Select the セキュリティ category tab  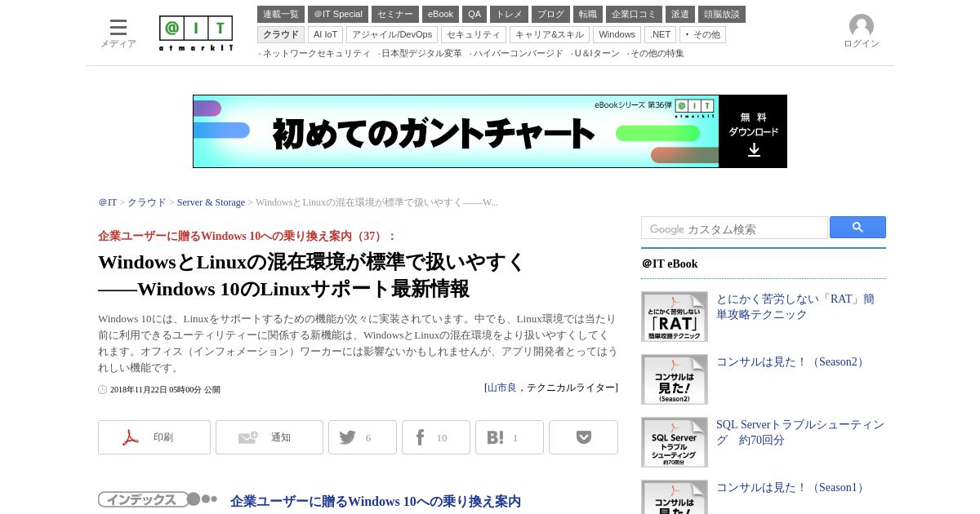click(x=474, y=34)
